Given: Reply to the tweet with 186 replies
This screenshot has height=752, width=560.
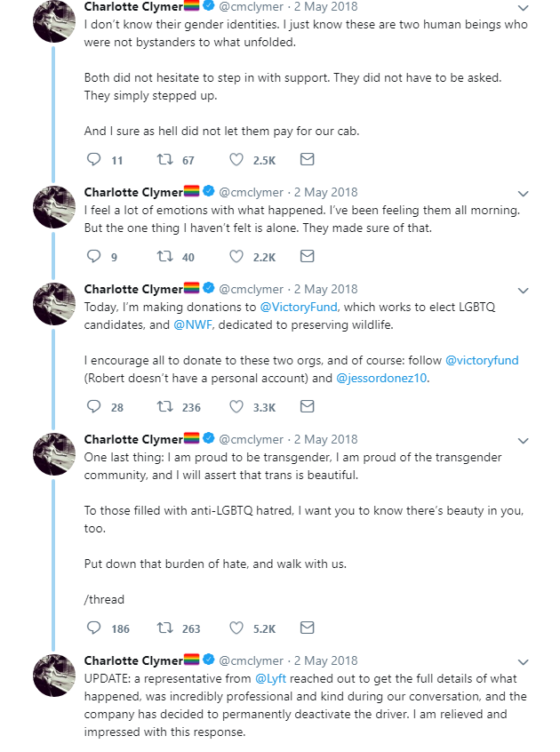Looking at the screenshot, I should tap(93, 628).
